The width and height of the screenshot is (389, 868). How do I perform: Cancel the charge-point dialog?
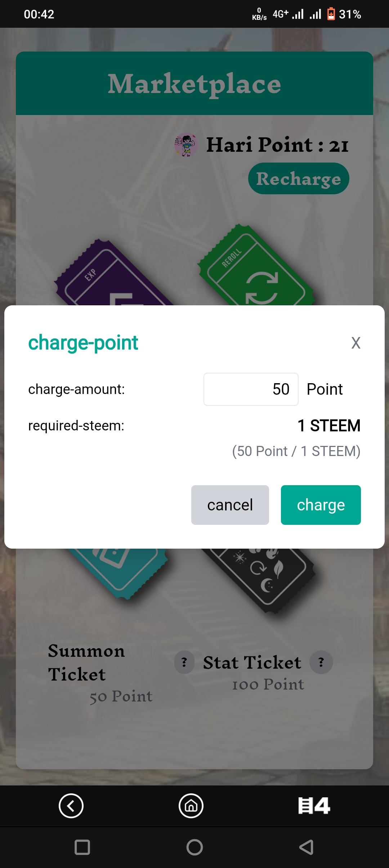tap(230, 505)
